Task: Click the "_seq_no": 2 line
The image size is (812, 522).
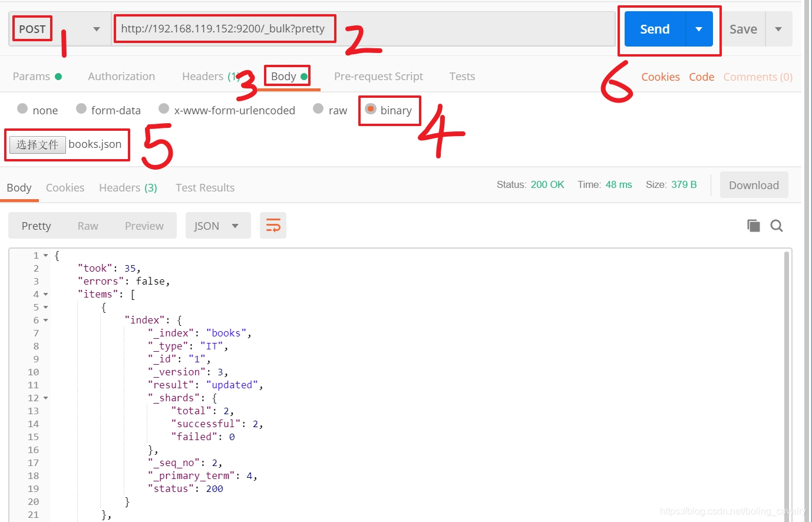Action: (x=185, y=463)
